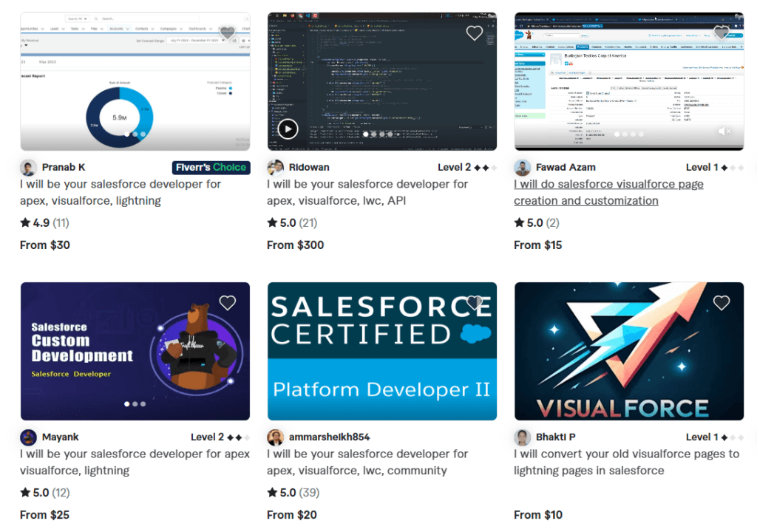Open the apex, visualforce, lwc, community gig title

(367, 462)
